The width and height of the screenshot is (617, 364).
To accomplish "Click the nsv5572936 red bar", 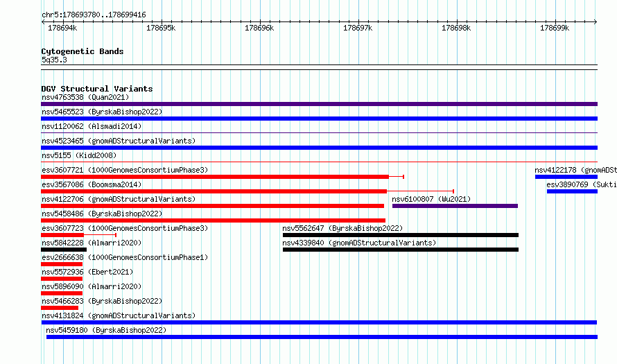I will 62,279.
